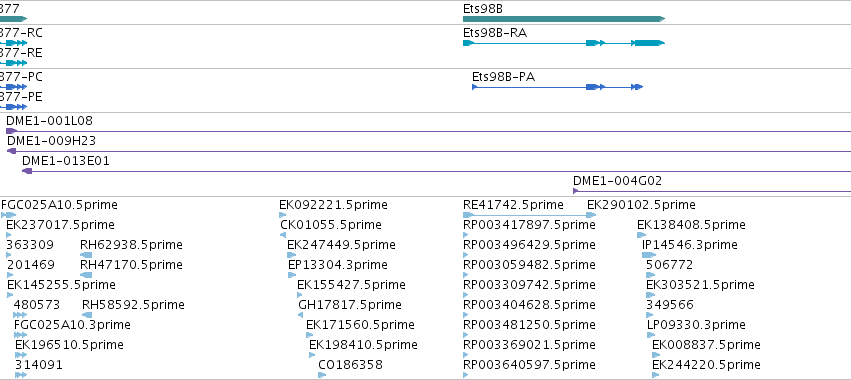The width and height of the screenshot is (851, 380).
Task: Open the CO186358 feature label
Action: click(351, 365)
